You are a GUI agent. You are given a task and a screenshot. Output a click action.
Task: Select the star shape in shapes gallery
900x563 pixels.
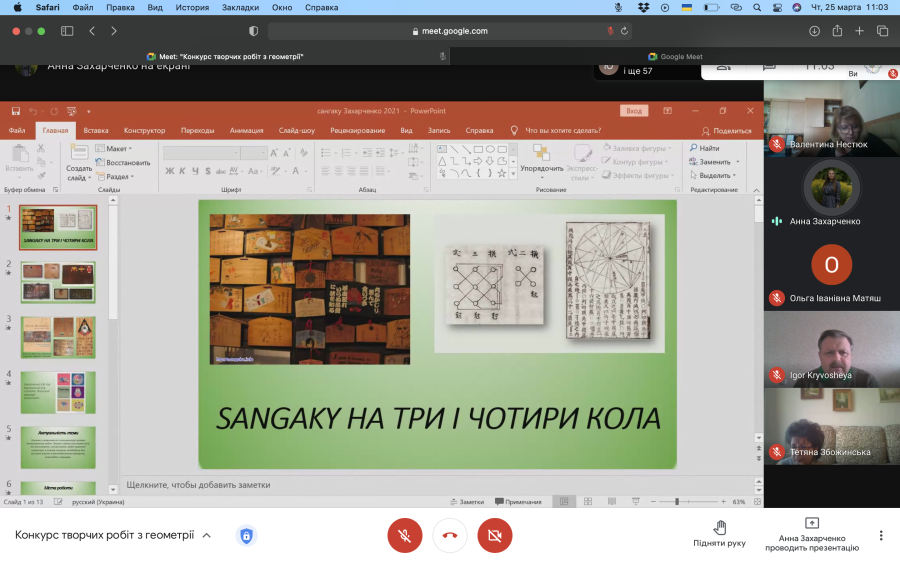502,173
